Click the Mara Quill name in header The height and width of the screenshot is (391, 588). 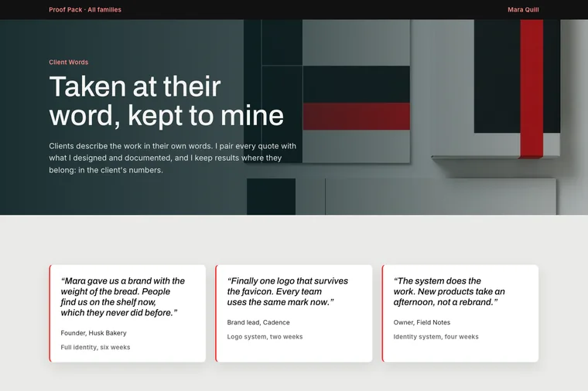tap(523, 10)
